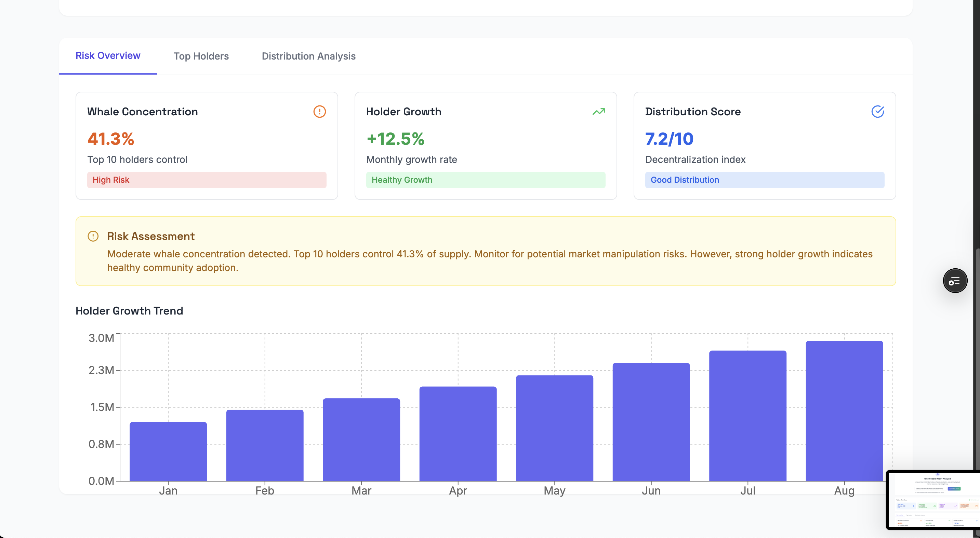The width and height of the screenshot is (980, 538).
Task: Click the Distribution Score checkmark icon
Action: (x=877, y=112)
